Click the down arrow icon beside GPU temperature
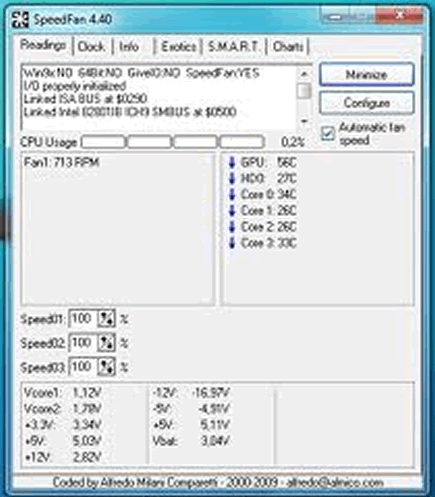435x497 pixels. pos(232,163)
